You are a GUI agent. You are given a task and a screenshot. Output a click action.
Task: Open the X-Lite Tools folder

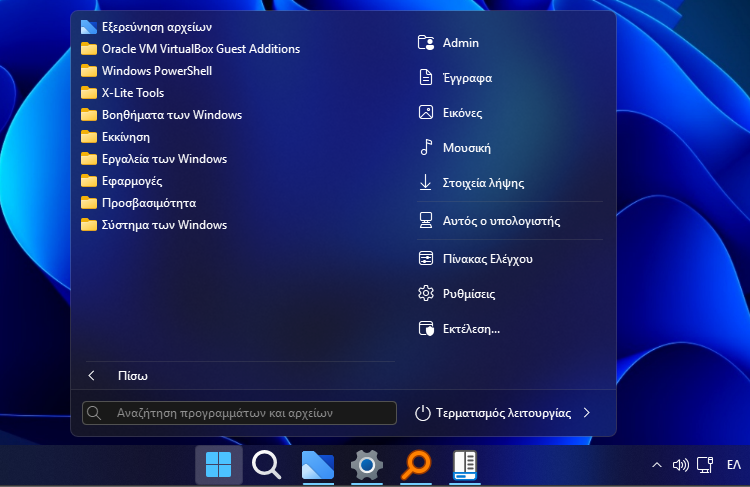pyautogui.click(x=122, y=93)
